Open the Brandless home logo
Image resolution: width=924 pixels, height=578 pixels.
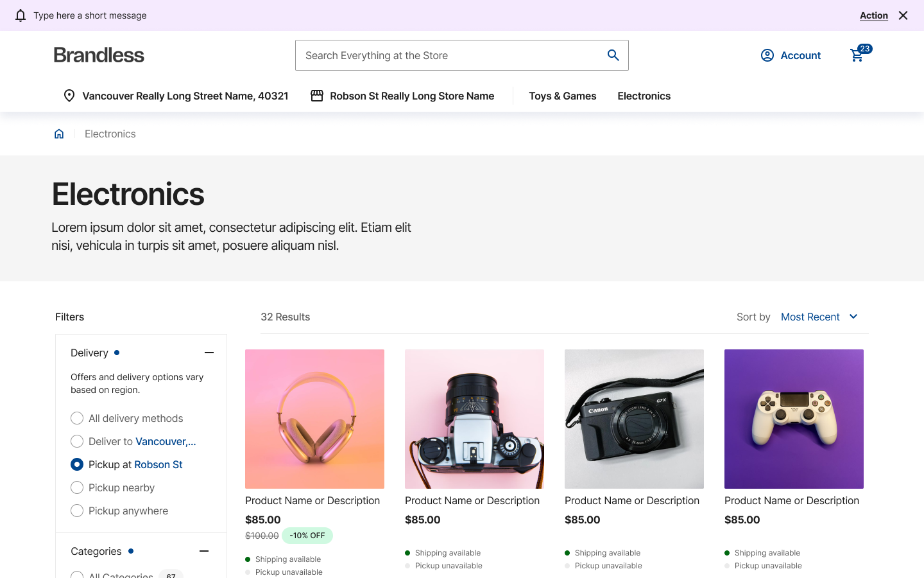tap(99, 55)
